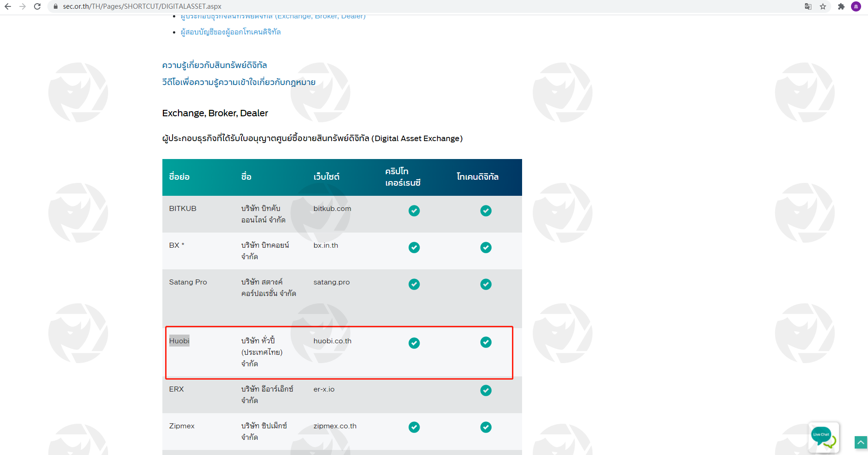Click the address bar URL
This screenshot has height=455, width=868.
pos(142,6)
